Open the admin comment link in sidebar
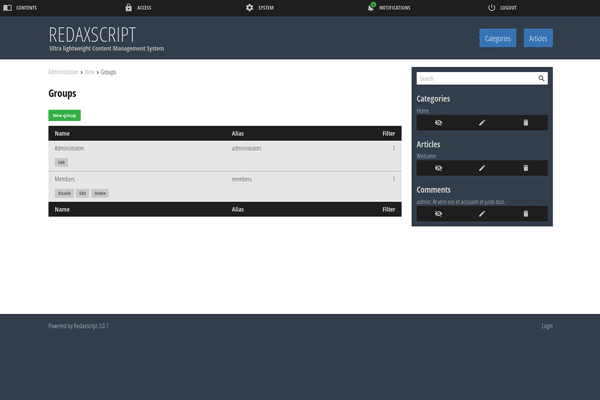Viewport: 600px width, 400px height. click(x=461, y=202)
